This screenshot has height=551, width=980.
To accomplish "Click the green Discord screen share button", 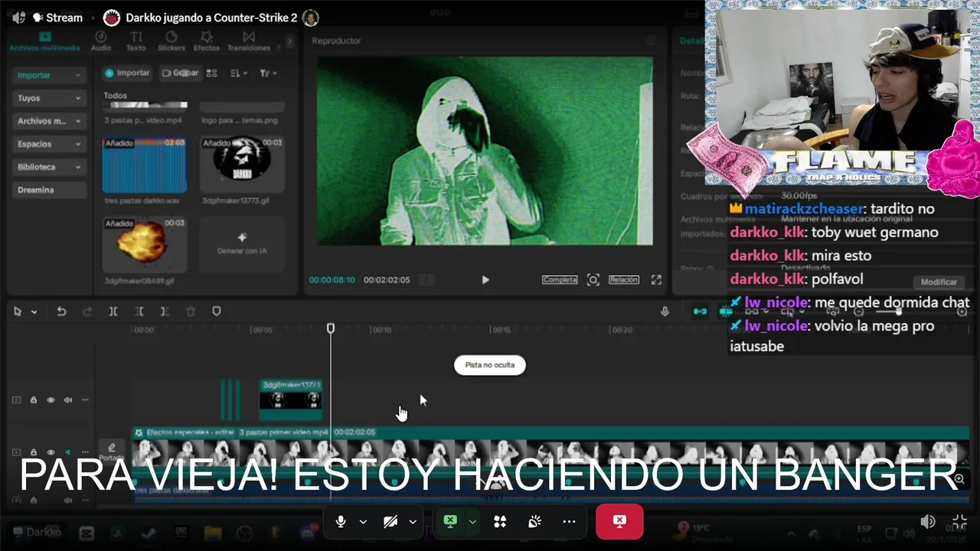I will 450,521.
